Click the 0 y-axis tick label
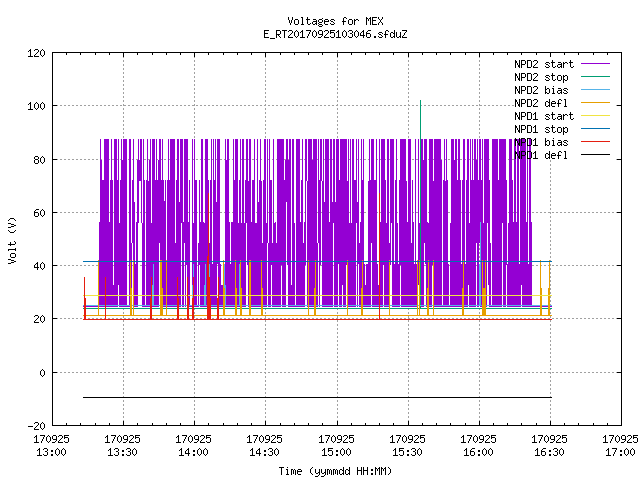The width and height of the screenshot is (640, 480). point(42,373)
